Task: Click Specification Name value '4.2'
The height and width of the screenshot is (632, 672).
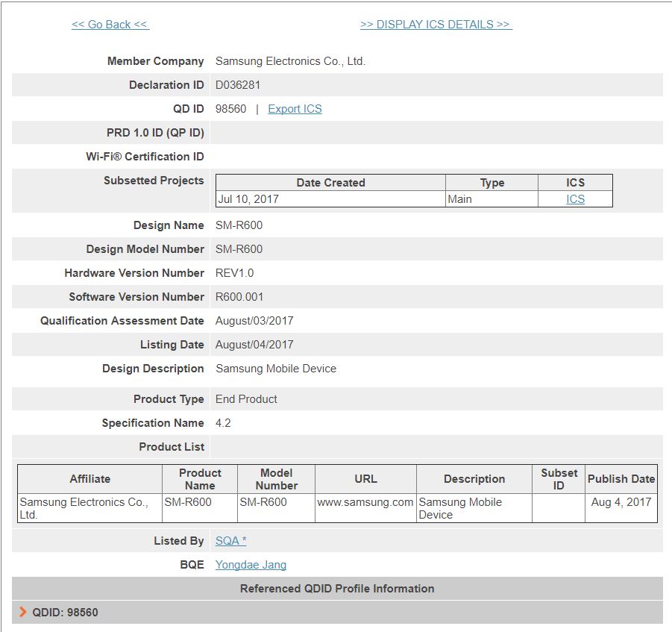Action: tap(223, 423)
